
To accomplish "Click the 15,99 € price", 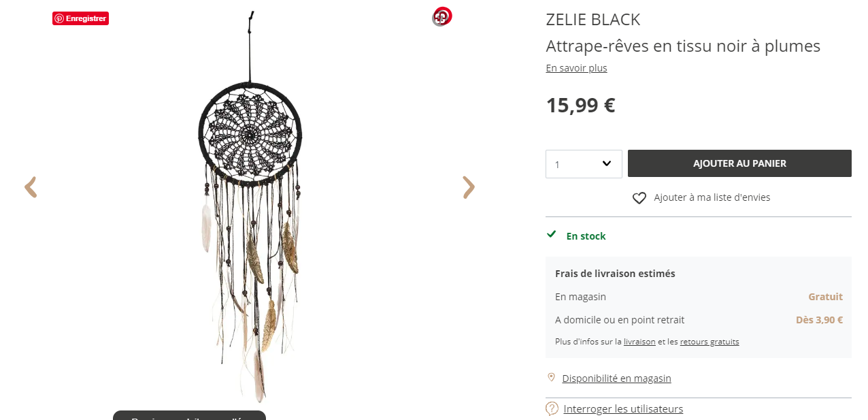I will coord(580,106).
